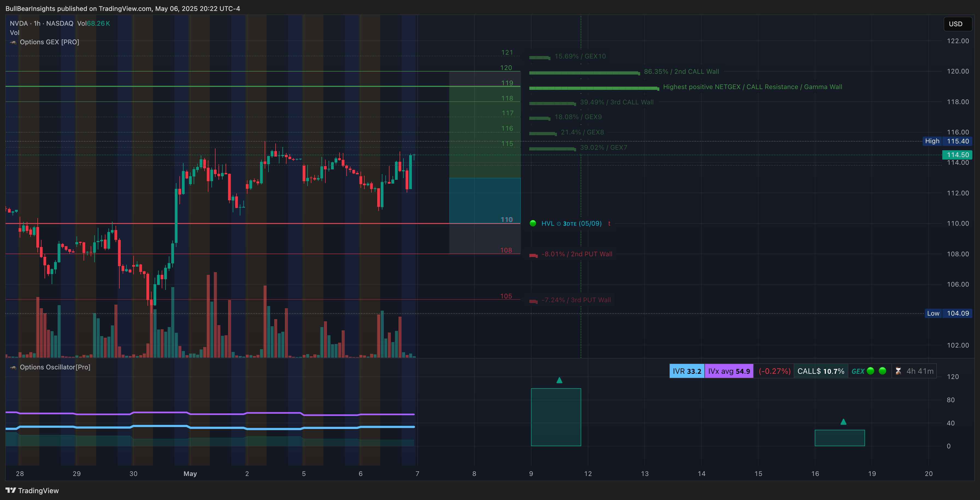Click the first green GEX status dot
The image size is (980, 500).
click(x=870, y=371)
